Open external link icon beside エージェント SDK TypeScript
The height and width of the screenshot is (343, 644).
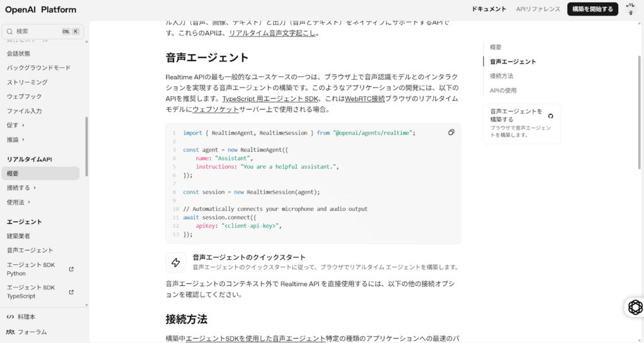click(71, 292)
